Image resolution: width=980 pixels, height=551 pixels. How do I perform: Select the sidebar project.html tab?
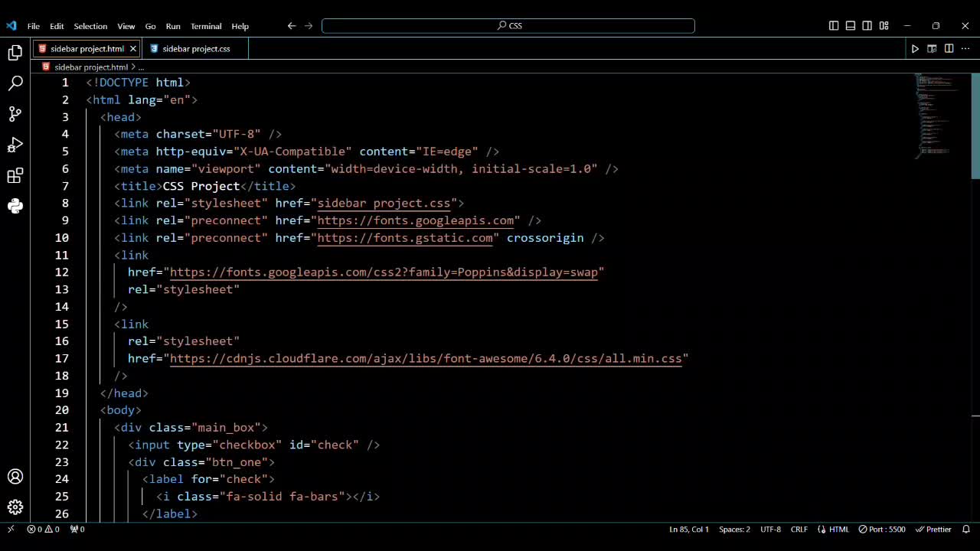click(87, 49)
